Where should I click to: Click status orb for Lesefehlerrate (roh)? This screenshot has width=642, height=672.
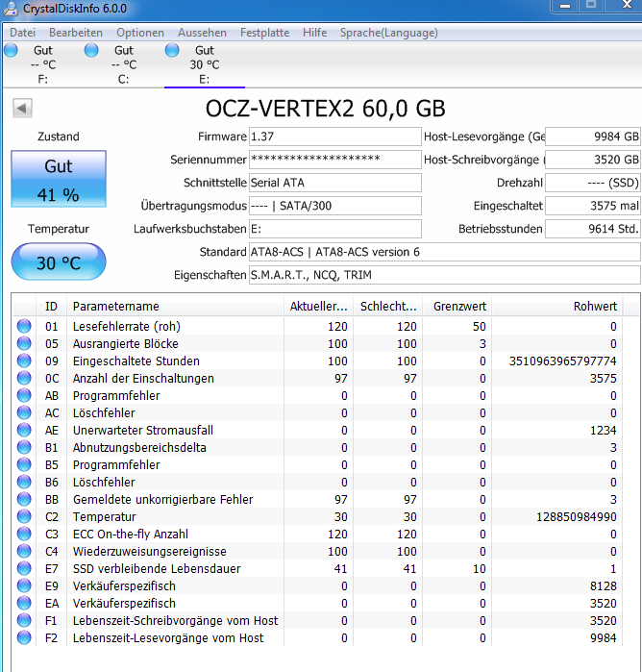24,326
